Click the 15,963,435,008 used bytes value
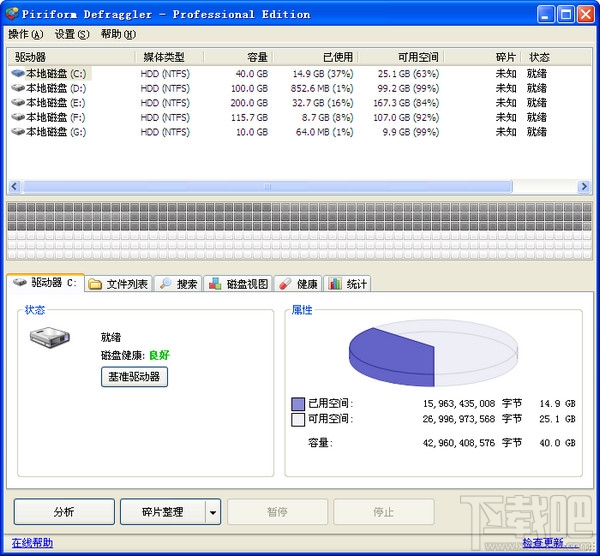The image size is (600, 556). (x=459, y=404)
